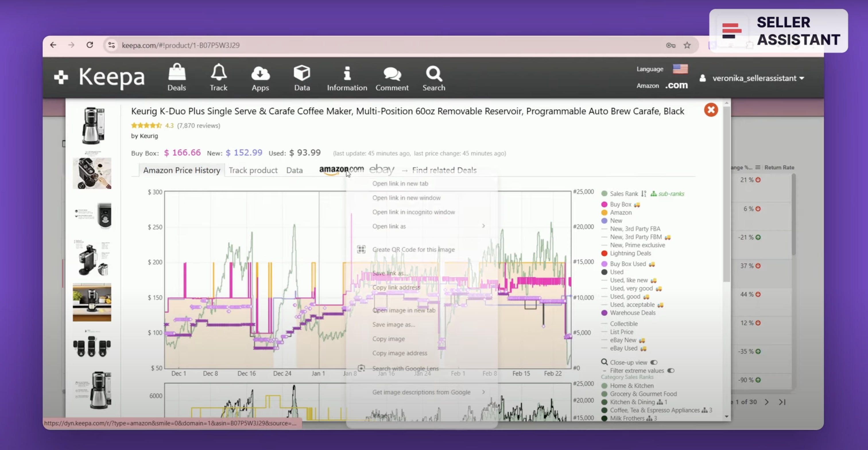This screenshot has height=450, width=868.
Task: Switch to Track product tab
Action: (253, 170)
